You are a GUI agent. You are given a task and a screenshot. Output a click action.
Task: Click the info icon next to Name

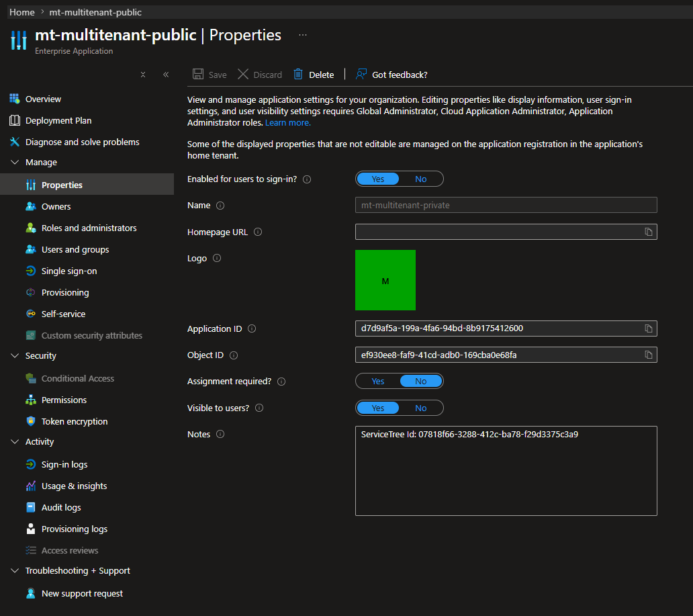tap(220, 206)
